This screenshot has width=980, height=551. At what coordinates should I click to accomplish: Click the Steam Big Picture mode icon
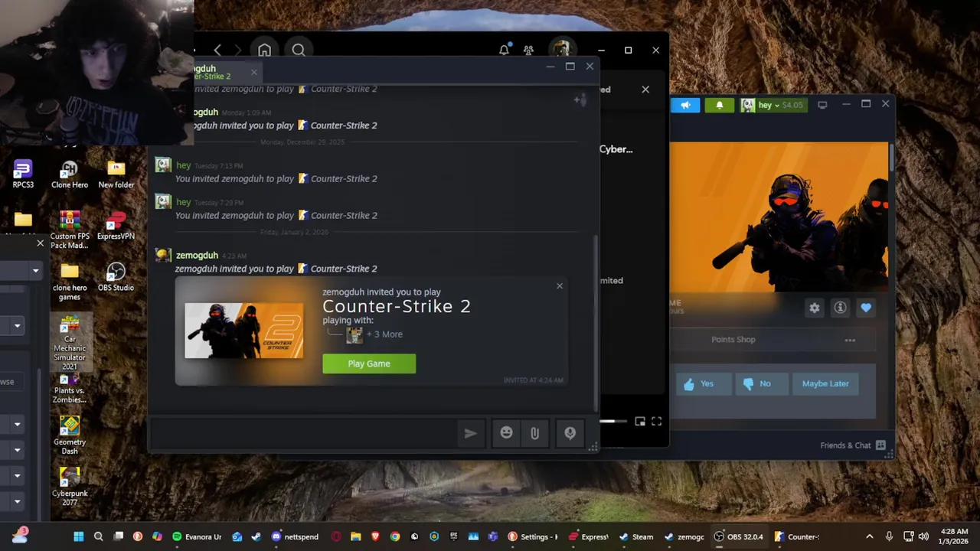pyautogui.click(x=822, y=105)
